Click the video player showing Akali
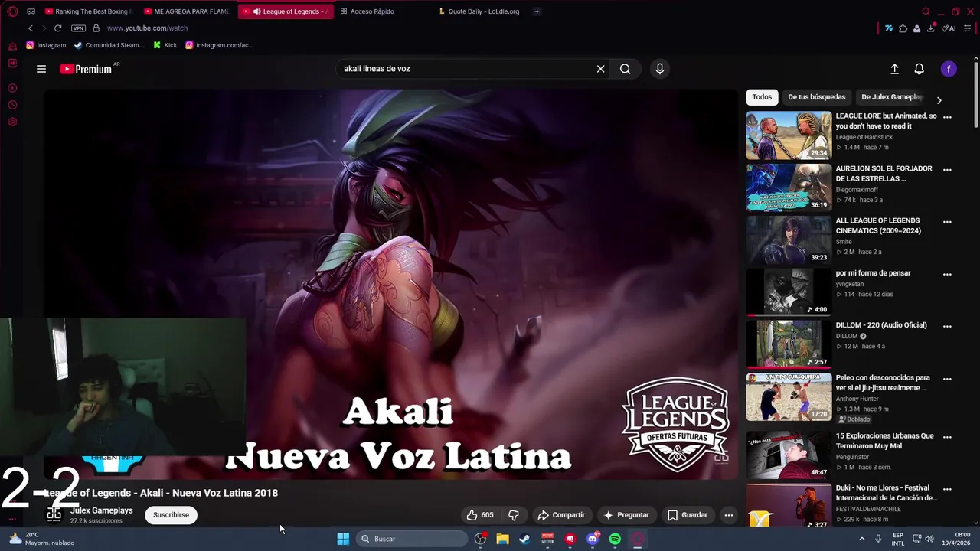The width and height of the screenshot is (980, 551). click(x=390, y=285)
